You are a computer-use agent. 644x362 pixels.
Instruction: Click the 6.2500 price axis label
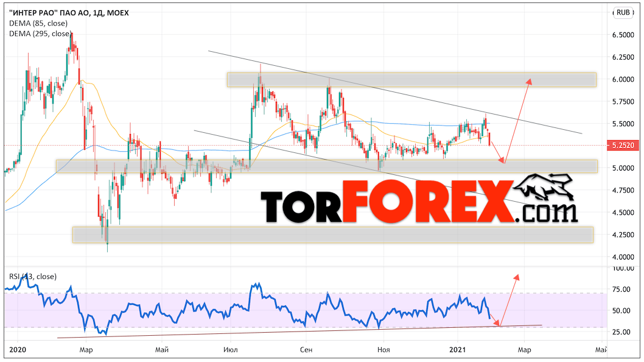click(623, 57)
